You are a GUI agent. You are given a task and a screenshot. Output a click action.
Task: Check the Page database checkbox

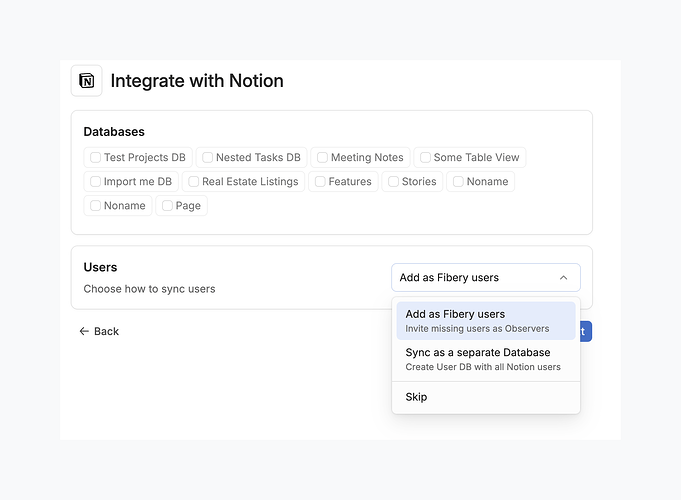coord(168,206)
